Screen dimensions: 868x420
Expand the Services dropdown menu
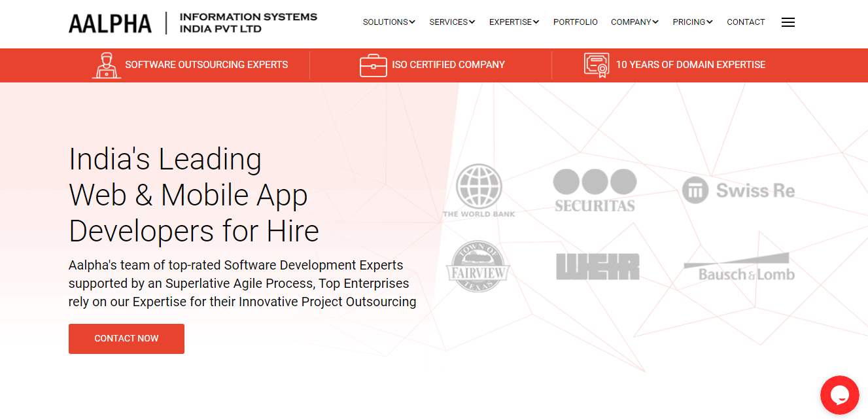pyautogui.click(x=453, y=22)
